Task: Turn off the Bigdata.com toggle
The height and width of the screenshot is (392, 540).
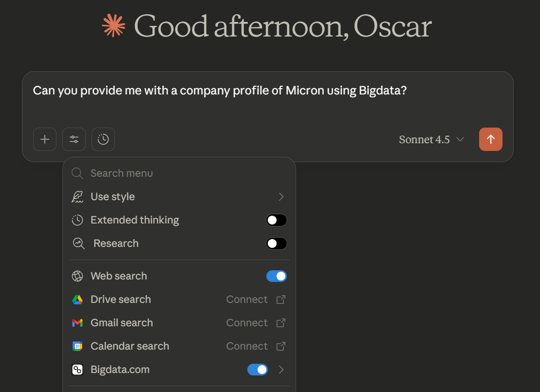Action: pos(258,370)
